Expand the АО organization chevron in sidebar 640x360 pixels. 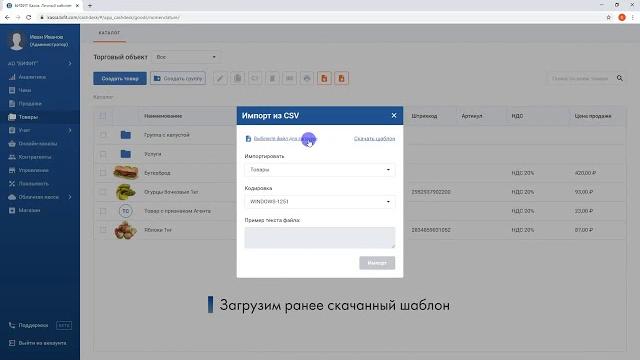(70, 64)
